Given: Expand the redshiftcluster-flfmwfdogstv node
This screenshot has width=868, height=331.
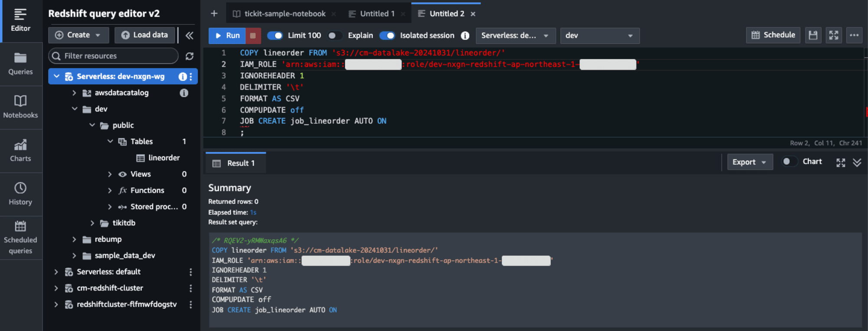Looking at the screenshot, I should (x=56, y=305).
